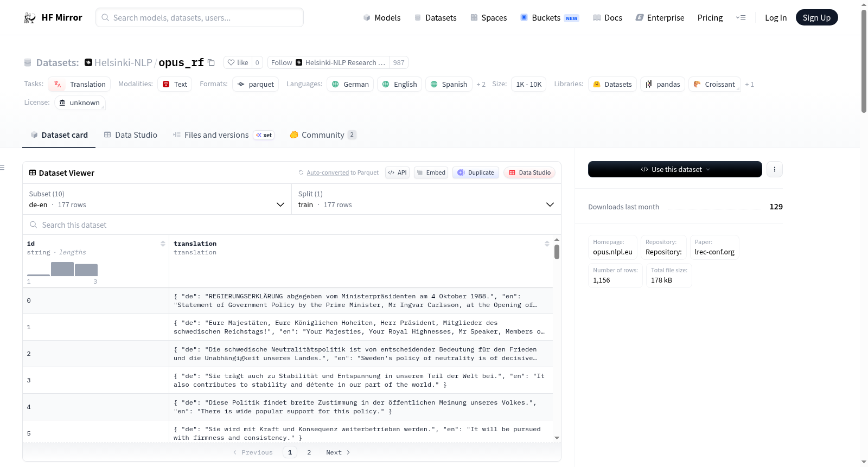Open the Subset de-en dropdown
This screenshot has height=467, width=868.
[157, 200]
